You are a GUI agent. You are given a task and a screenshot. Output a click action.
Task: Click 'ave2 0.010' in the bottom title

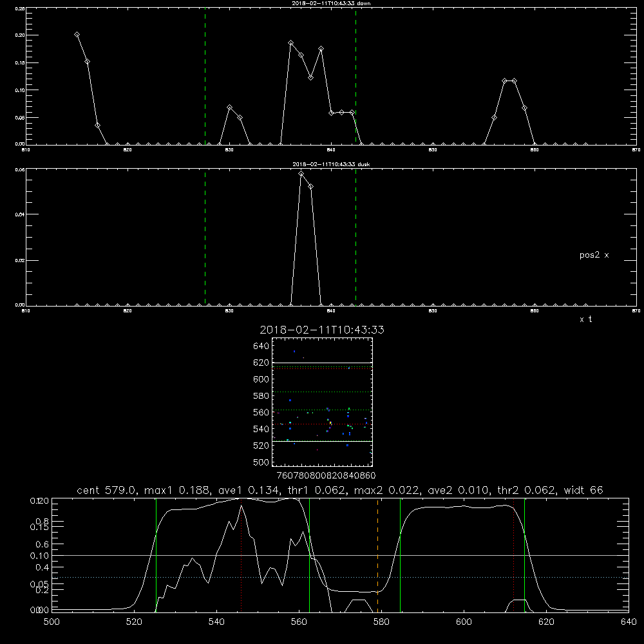458,490
